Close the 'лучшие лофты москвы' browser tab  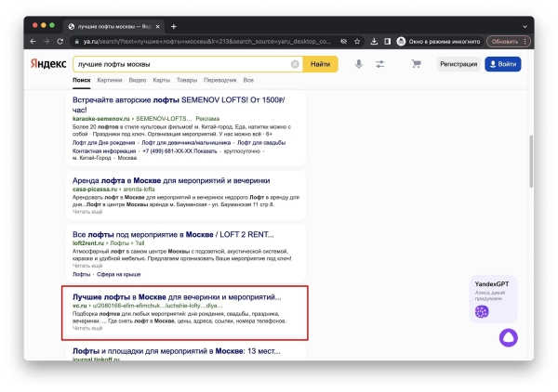pos(158,27)
